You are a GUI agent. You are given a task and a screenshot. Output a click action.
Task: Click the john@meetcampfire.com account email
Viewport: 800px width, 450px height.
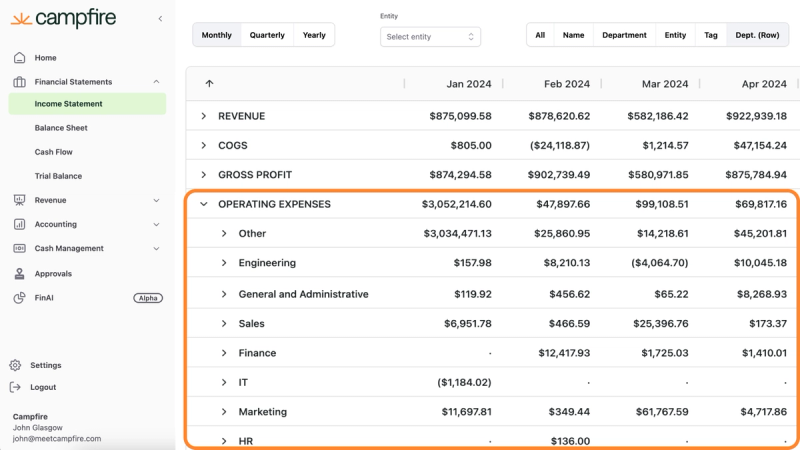[x=57, y=438]
